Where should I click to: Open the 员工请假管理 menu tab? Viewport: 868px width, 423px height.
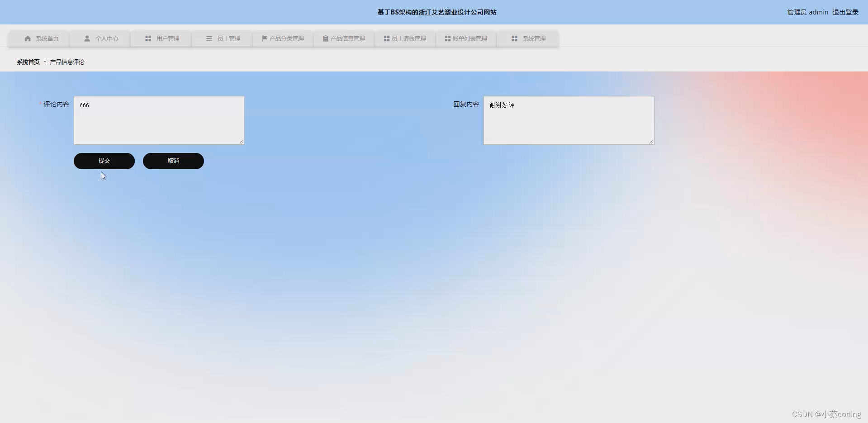405,38
